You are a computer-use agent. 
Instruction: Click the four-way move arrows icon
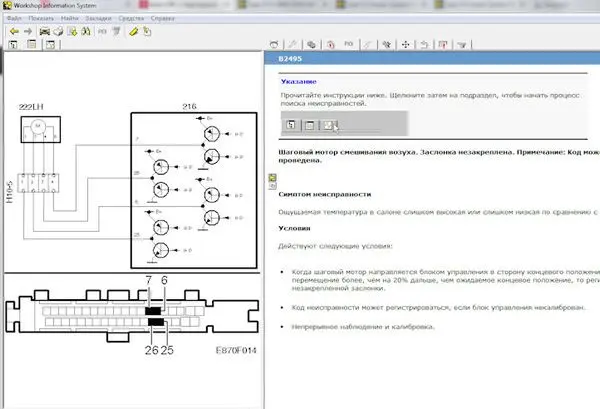[406, 45]
